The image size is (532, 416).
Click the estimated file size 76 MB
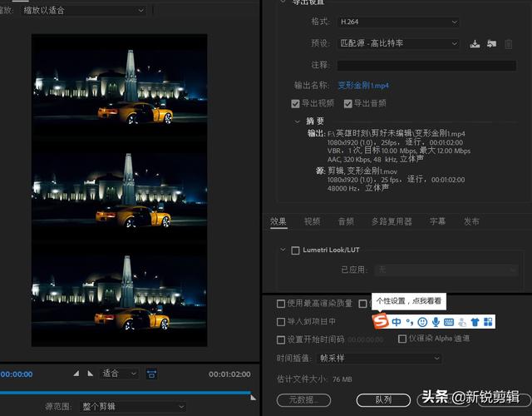click(342, 379)
